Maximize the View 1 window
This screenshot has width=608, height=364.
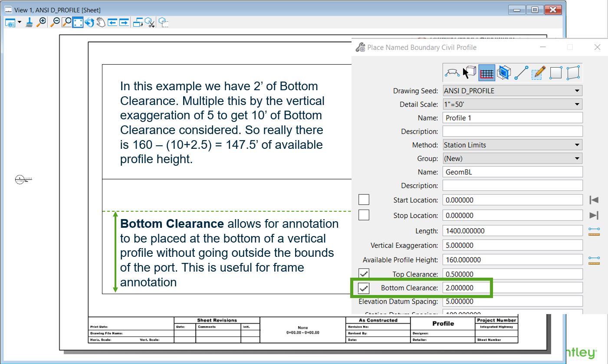coord(535,10)
